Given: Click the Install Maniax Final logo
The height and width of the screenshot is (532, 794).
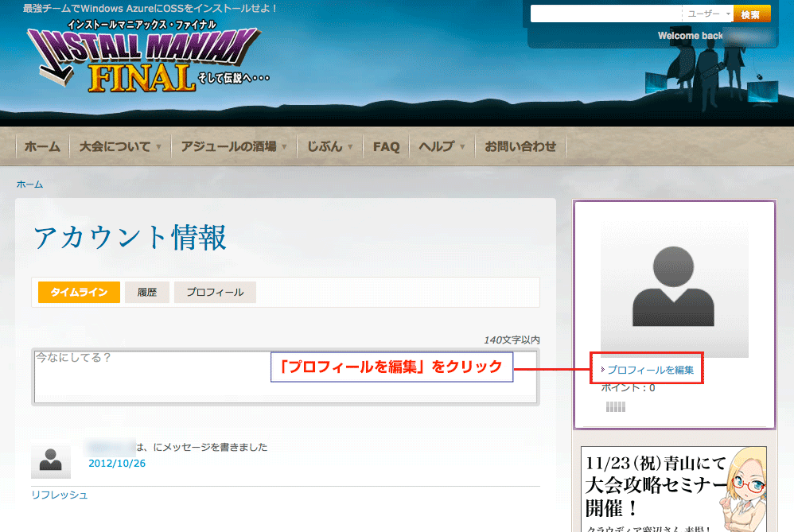Looking at the screenshot, I should 147,56.
